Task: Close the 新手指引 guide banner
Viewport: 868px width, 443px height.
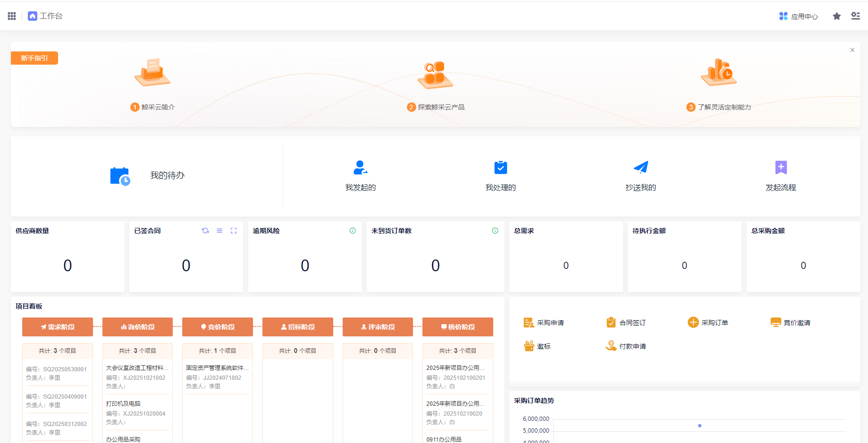Action: pyautogui.click(x=852, y=50)
